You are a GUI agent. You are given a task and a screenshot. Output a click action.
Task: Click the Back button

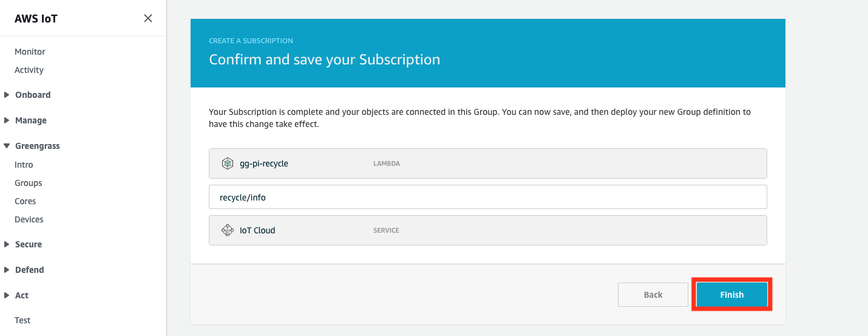653,295
